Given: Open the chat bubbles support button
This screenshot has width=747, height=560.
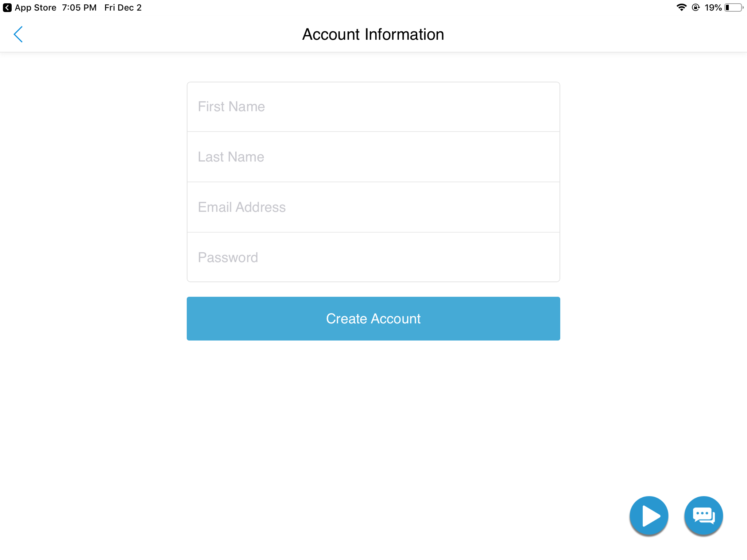Looking at the screenshot, I should (704, 516).
